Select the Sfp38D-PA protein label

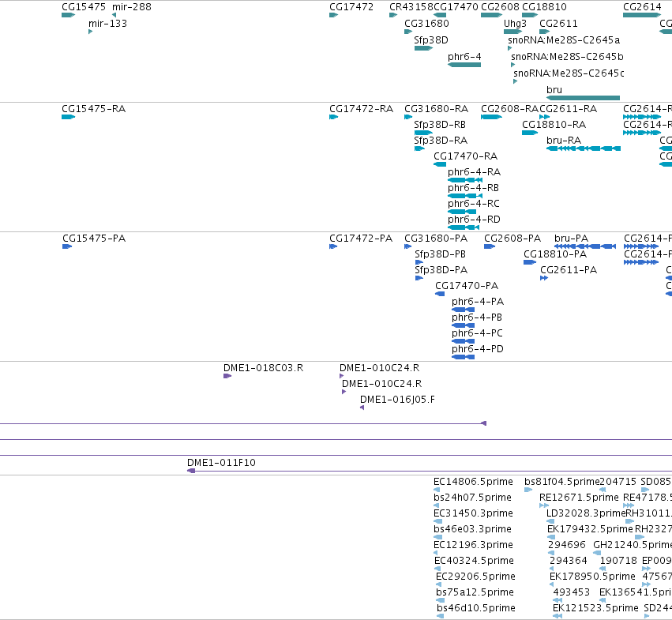coord(441,270)
